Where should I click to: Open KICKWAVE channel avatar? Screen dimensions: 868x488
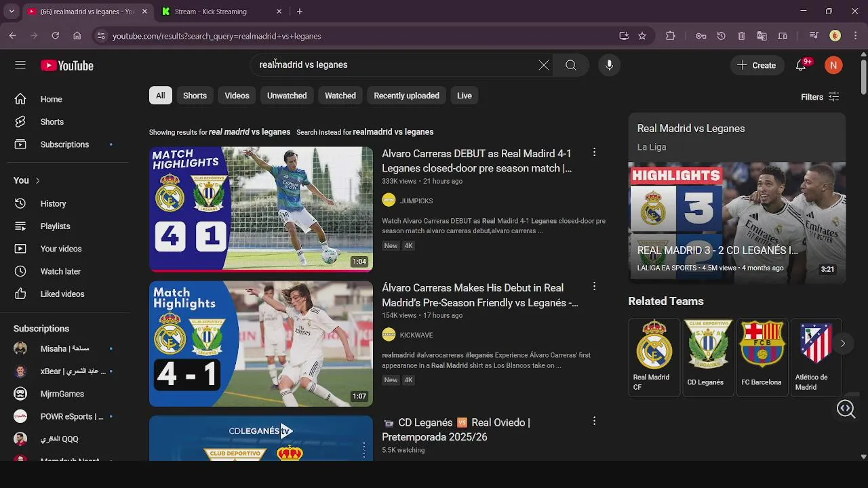click(389, 334)
